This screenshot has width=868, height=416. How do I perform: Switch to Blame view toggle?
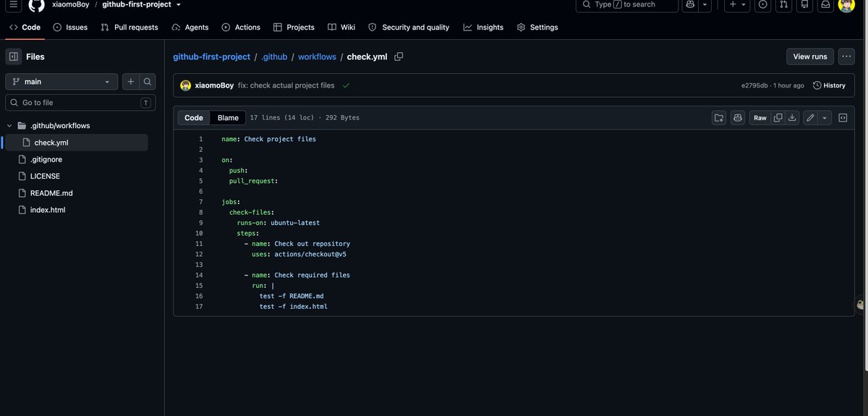[228, 118]
